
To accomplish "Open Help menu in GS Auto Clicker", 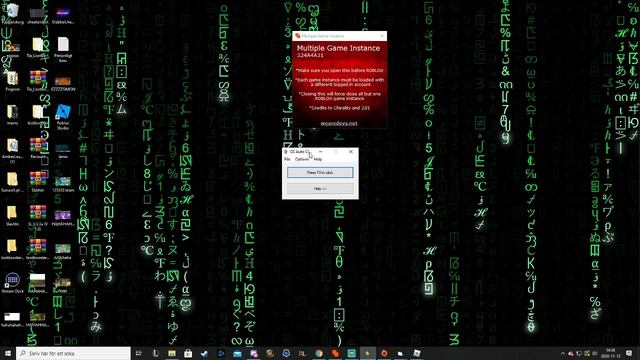I will [x=318, y=159].
